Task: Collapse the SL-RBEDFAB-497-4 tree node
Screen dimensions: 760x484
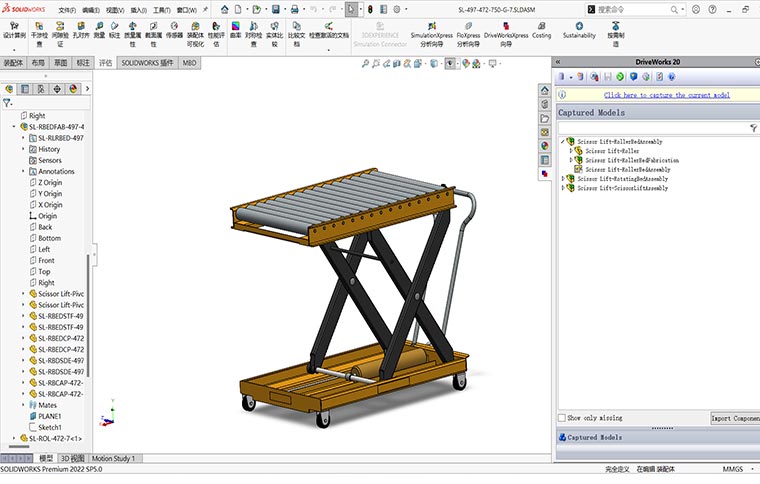Action: point(15,127)
